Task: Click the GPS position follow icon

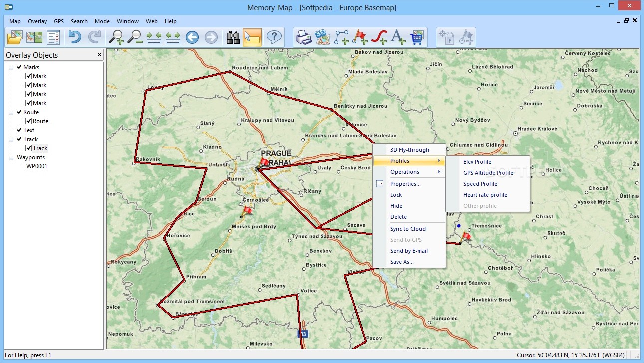Action: [466, 37]
